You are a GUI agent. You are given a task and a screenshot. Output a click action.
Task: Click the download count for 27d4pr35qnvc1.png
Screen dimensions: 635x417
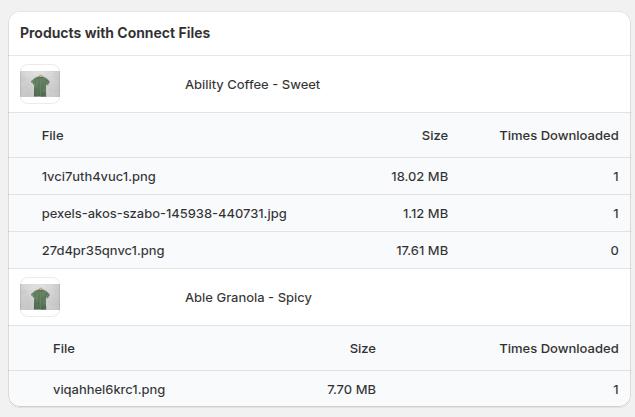click(614, 251)
